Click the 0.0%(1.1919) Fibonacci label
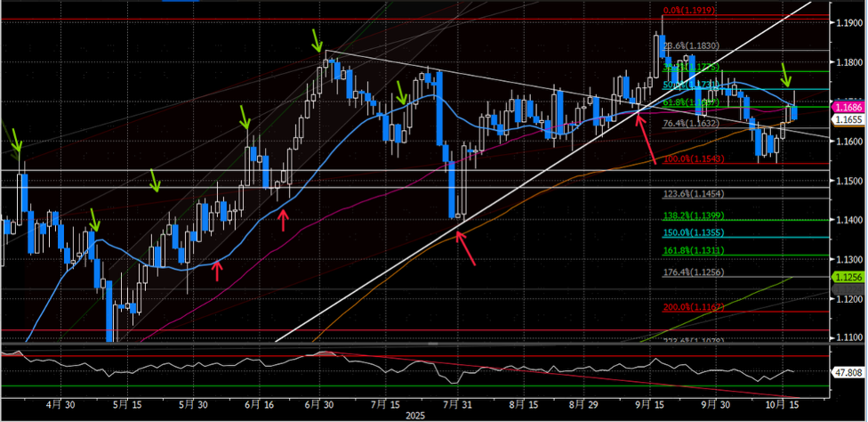 click(x=689, y=10)
